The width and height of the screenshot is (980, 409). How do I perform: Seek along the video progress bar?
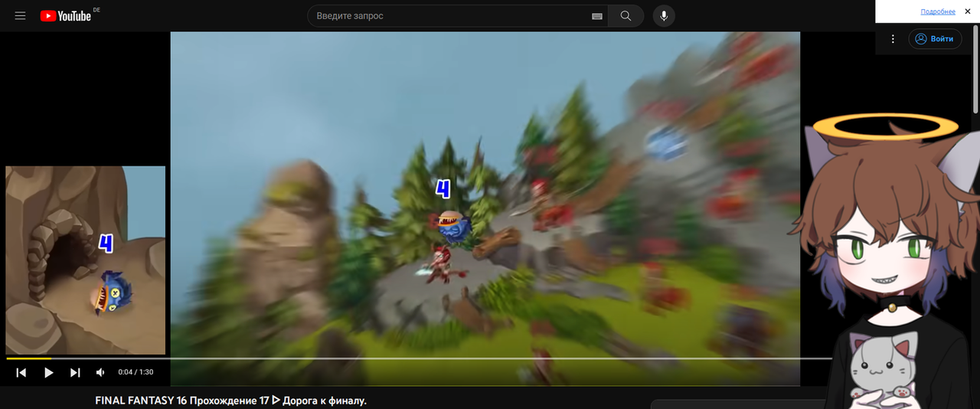[419, 358]
